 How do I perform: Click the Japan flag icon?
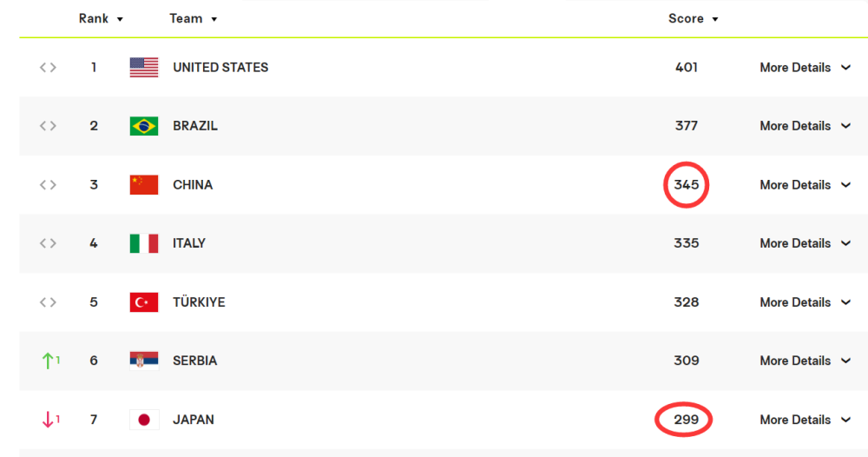coord(144,420)
